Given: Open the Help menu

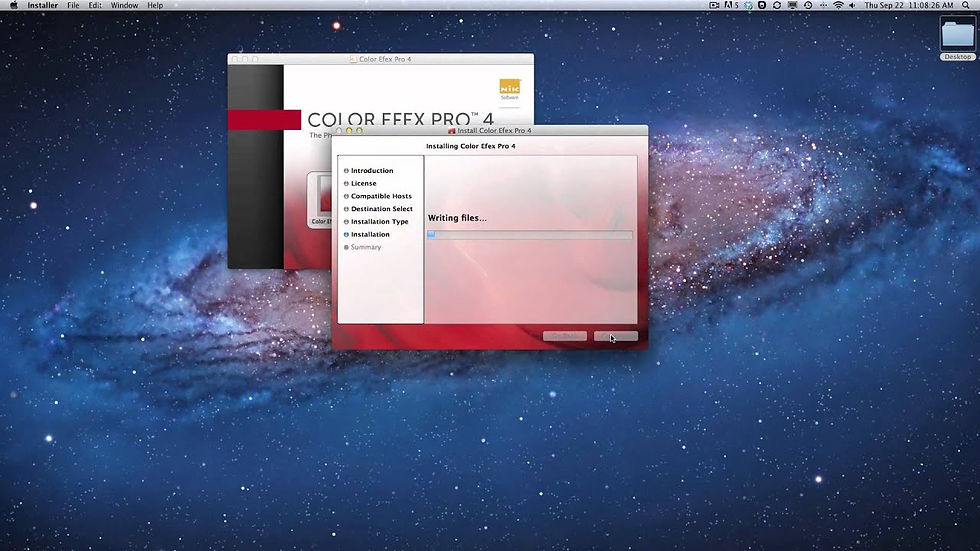Looking at the screenshot, I should [x=155, y=5].
